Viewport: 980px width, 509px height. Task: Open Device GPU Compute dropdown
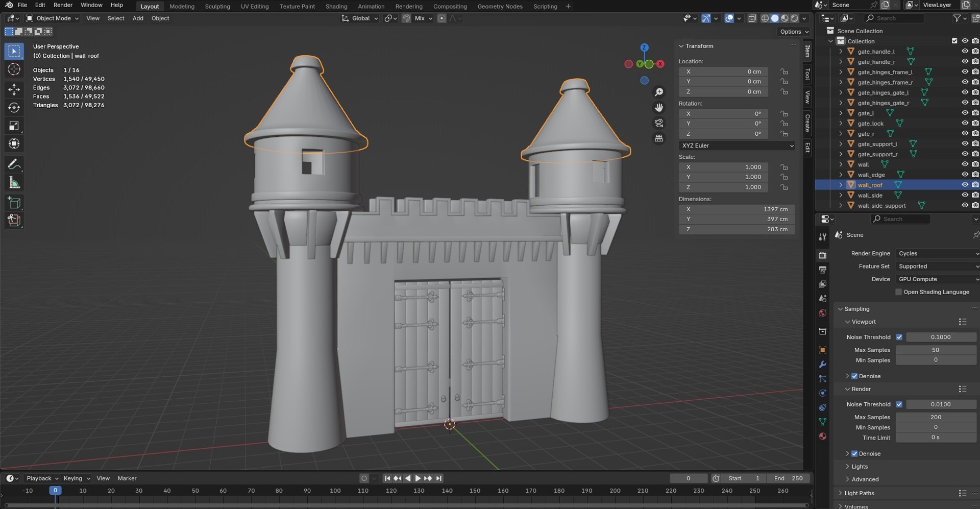pyautogui.click(x=938, y=279)
